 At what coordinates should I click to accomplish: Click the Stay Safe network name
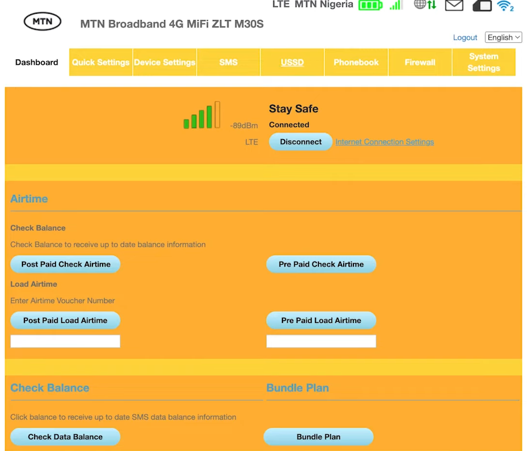293,109
